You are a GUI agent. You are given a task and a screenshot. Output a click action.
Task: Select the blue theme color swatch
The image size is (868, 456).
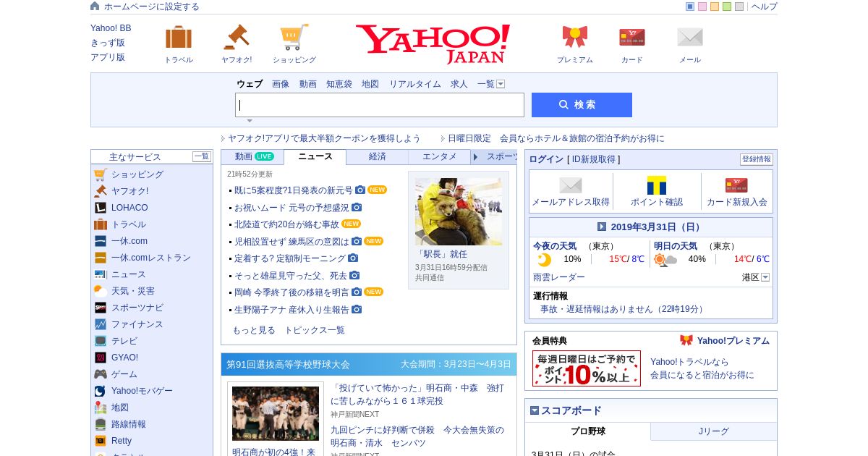click(x=690, y=7)
